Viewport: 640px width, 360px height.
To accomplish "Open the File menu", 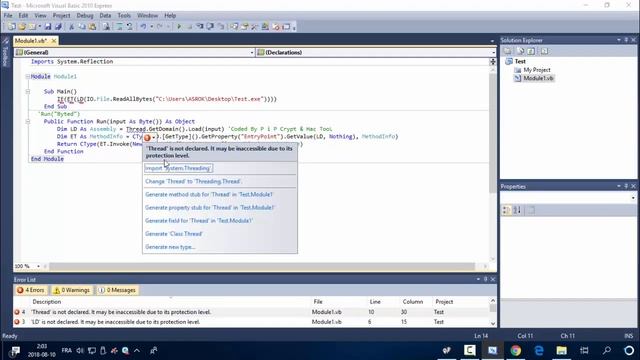I will [8, 16].
